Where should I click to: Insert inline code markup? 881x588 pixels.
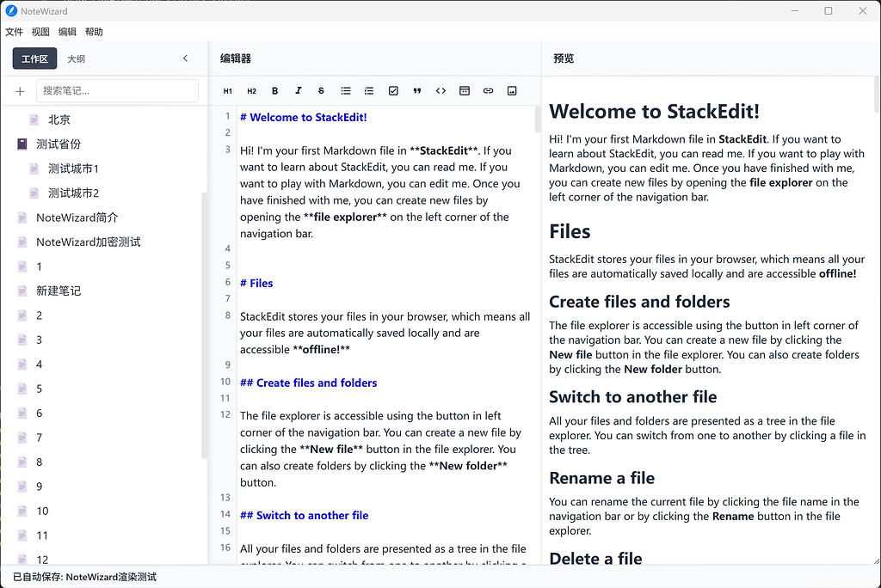(440, 91)
